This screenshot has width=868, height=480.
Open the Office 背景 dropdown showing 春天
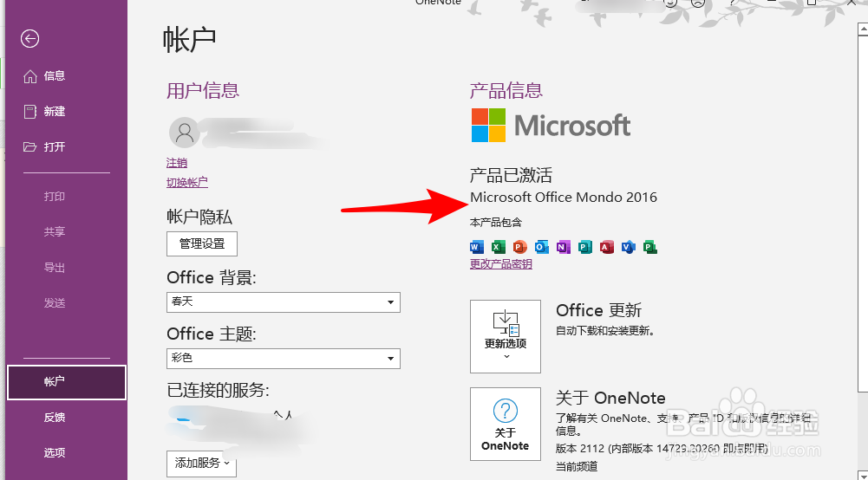284,302
